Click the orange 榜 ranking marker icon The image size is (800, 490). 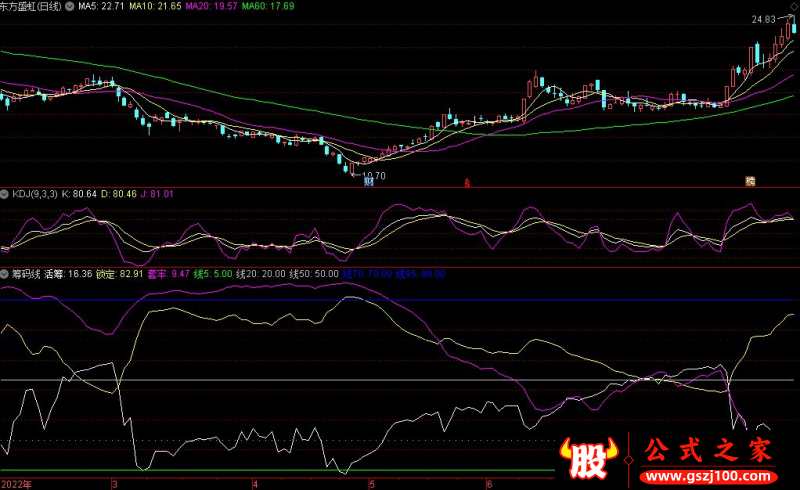pos(749,181)
